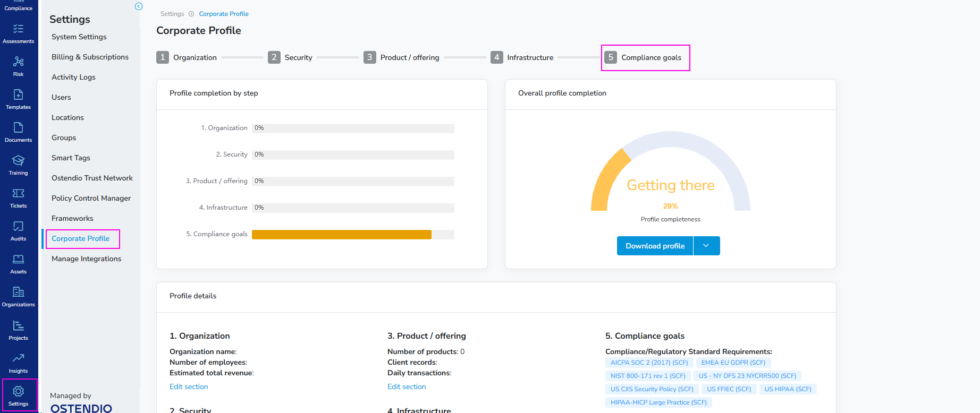Edit section under 3. Product / offering
Viewport: 980px width, 413px height.
pos(407,386)
